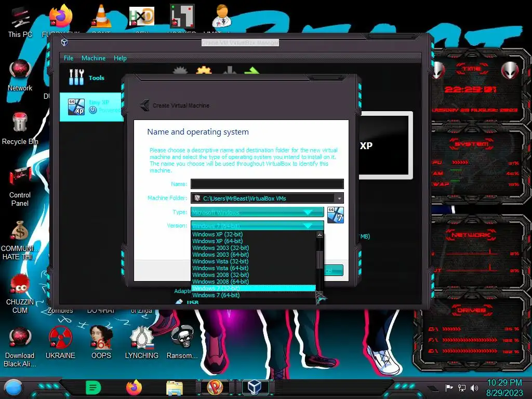Click the Windows 7 64-bit OS type icon

[x=336, y=215]
